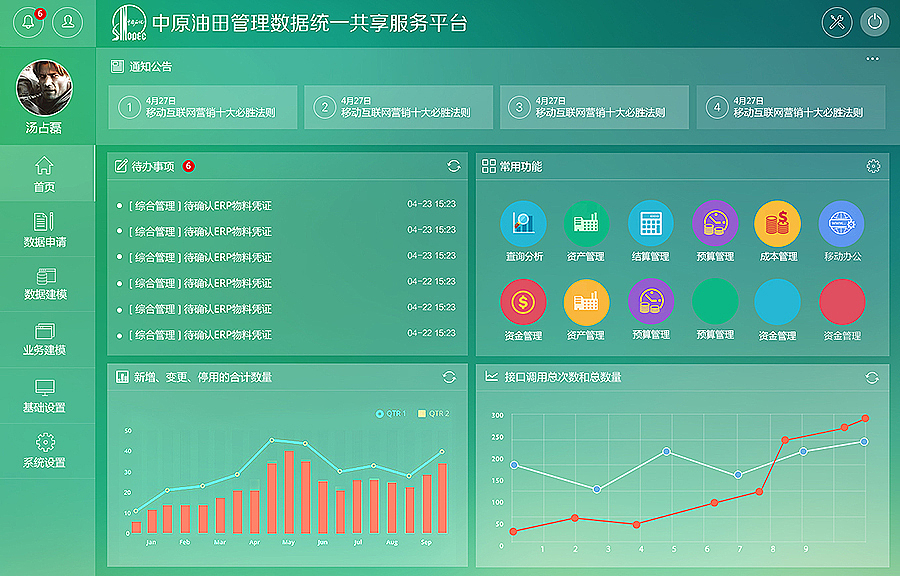
Task: Launch the 结算管理 calculator icon
Action: 650,223
